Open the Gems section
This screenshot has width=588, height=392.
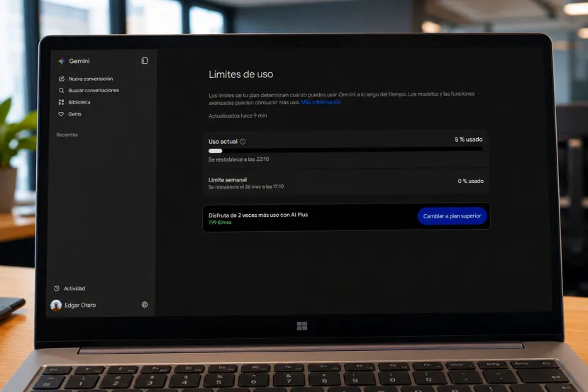(x=74, y=114)
